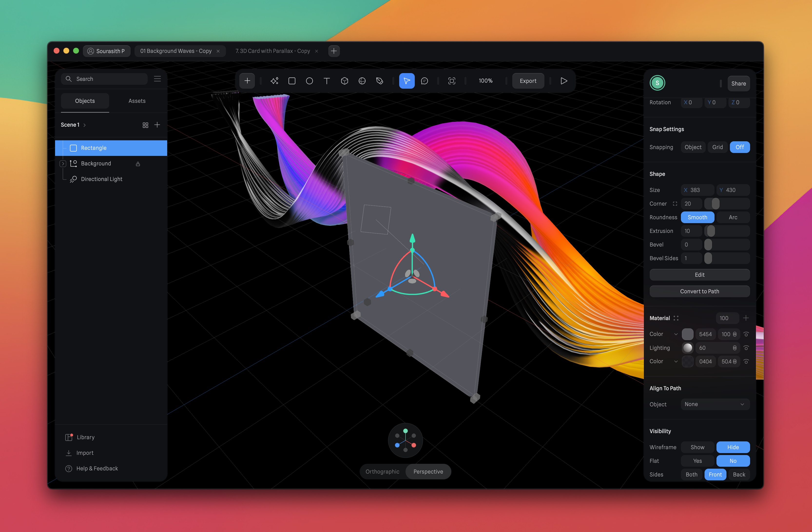Image resolution: width=812 pixels, height=532 pixels.
Task: Select the Text tool
Action: tap(327, 81)
